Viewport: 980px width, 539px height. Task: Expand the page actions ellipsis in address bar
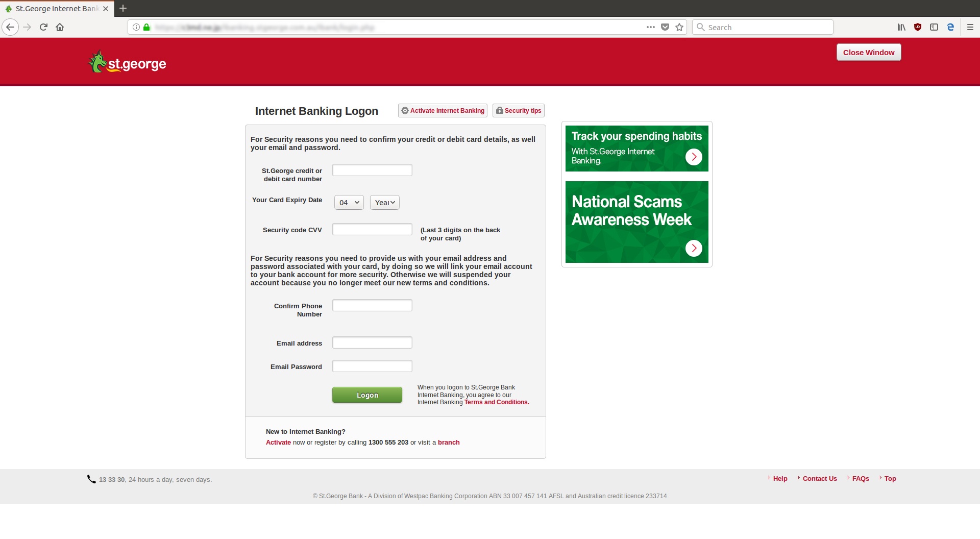[650, 27]
